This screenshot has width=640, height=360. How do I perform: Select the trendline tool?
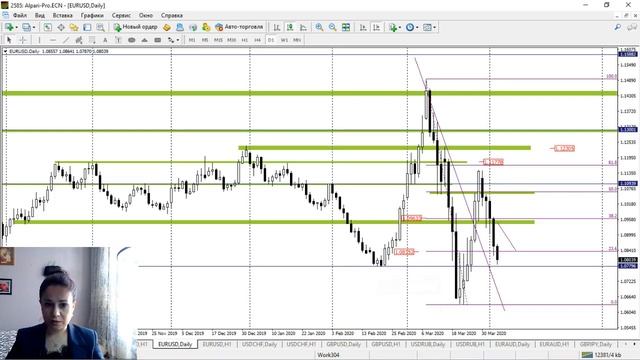tap(65, 40)
